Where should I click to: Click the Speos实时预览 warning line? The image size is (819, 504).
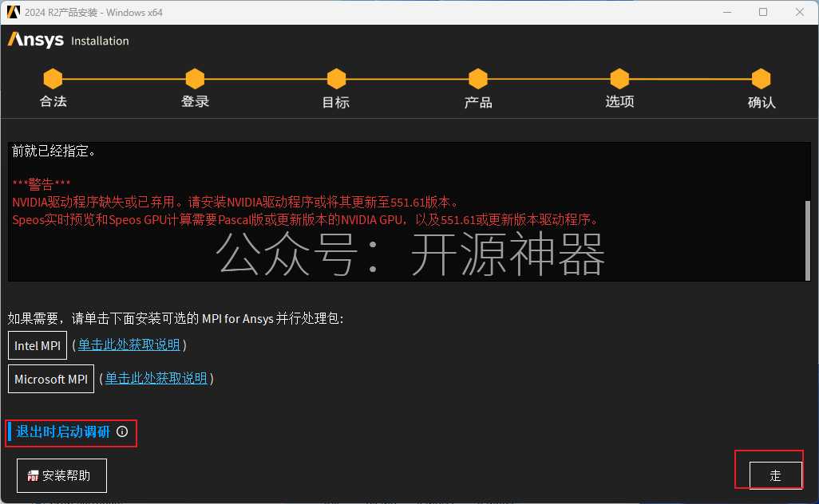pyautogui.click(x=306, y=219)
